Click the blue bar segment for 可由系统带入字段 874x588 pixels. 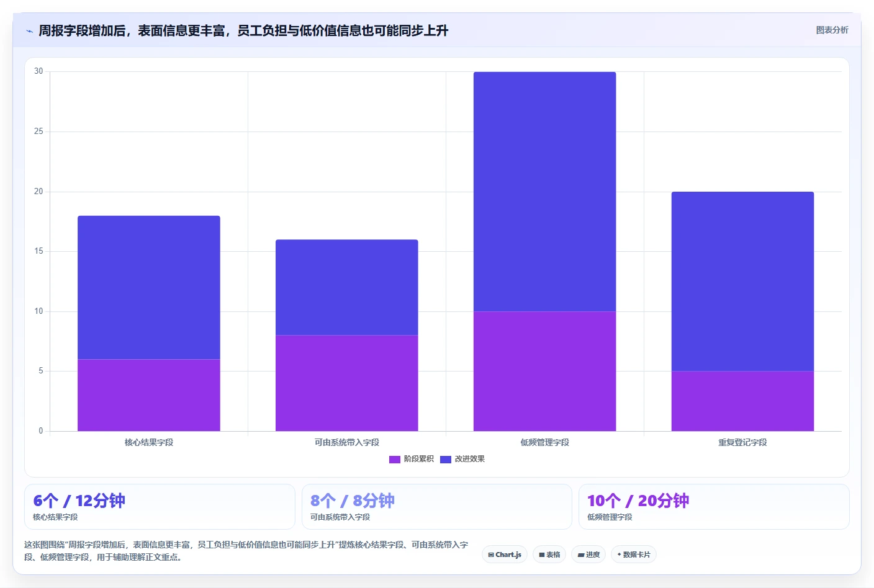(347, 287)
